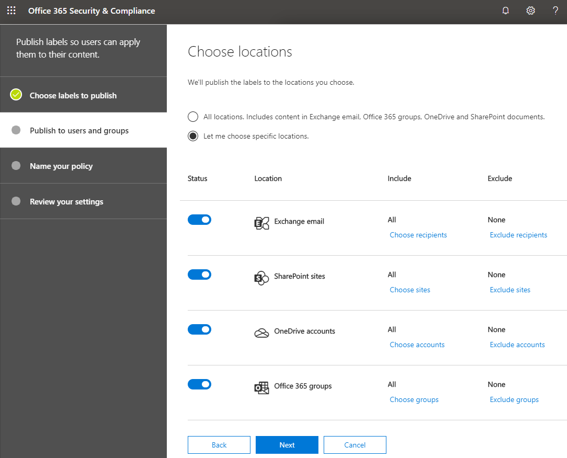Open the notifications bell
This screenshot has width=567, height=458.
[506, 10]
